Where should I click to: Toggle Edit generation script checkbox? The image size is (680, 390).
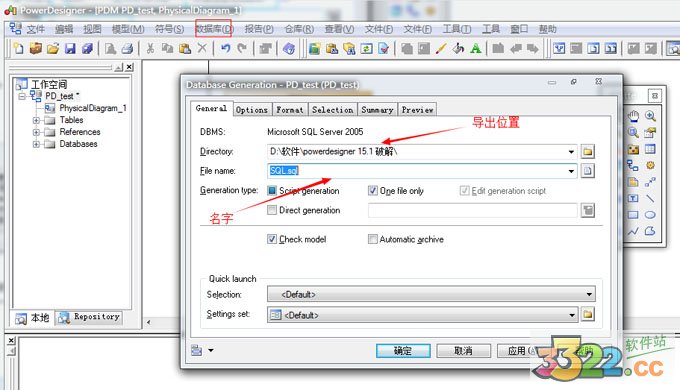[464, 190]
